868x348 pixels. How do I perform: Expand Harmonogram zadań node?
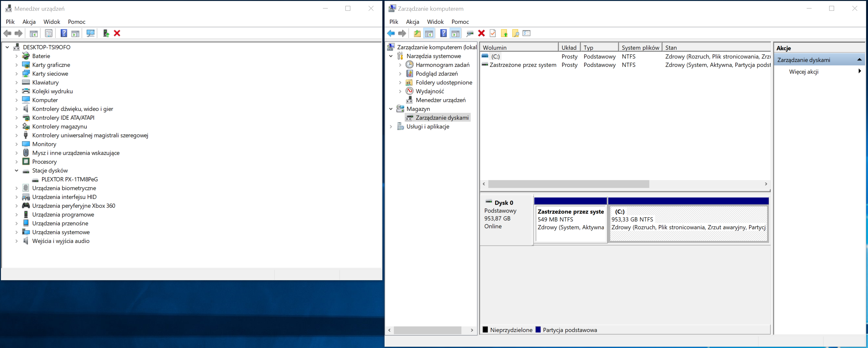coord(400,65)
